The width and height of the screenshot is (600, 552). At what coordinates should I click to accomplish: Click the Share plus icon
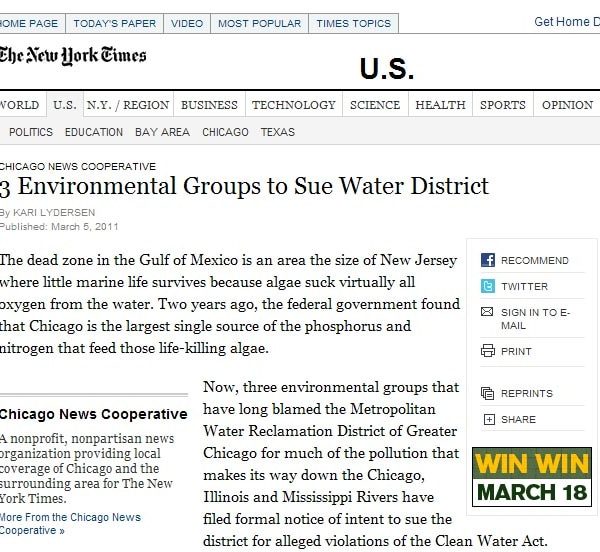coord(489,419)
